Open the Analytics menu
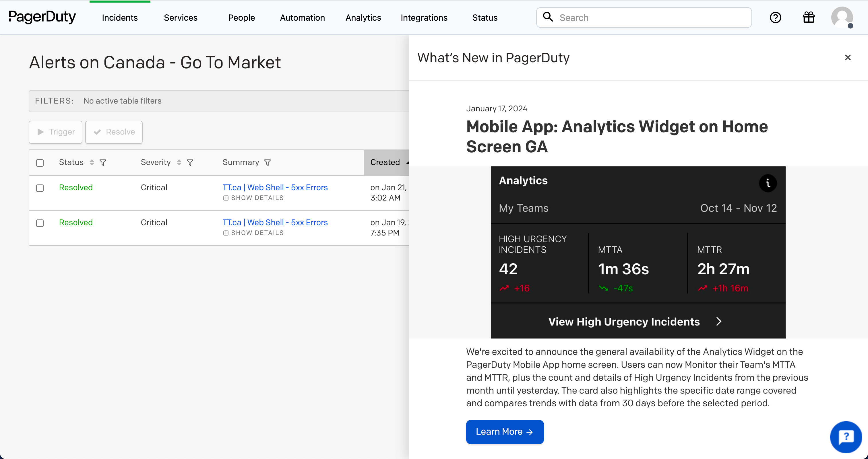Viewport: 868px width, 459px height. (x=363, y=17)
